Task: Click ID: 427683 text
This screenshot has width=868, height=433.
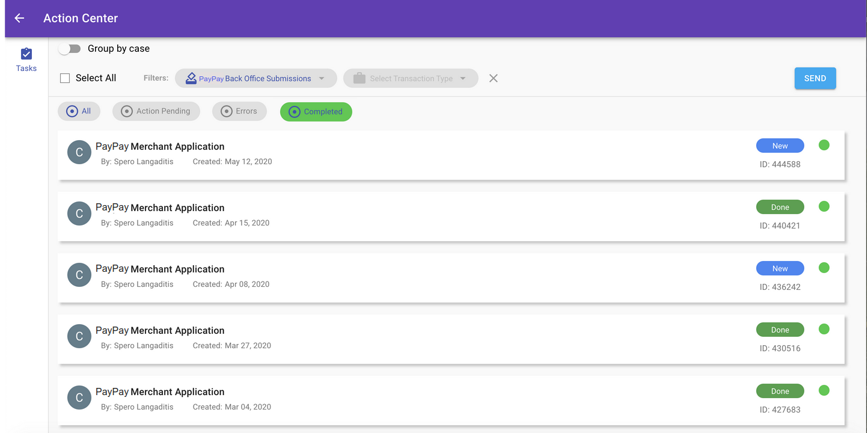Action: click(780, 410)
